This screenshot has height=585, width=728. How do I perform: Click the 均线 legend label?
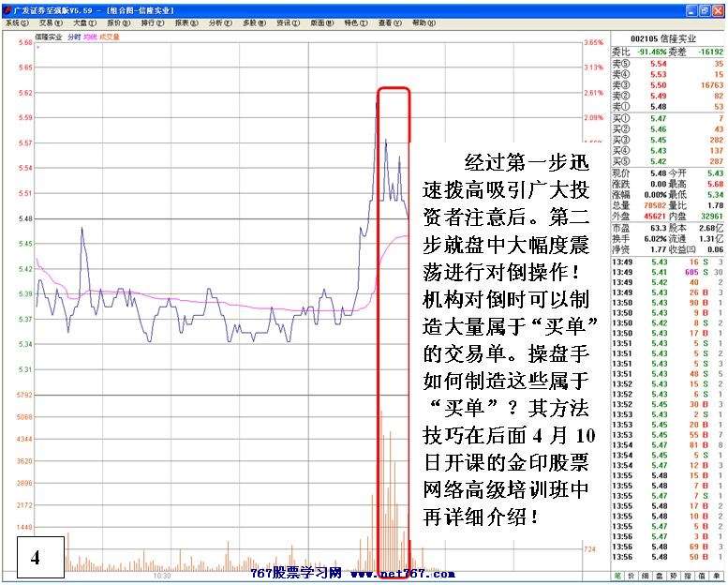90,37
